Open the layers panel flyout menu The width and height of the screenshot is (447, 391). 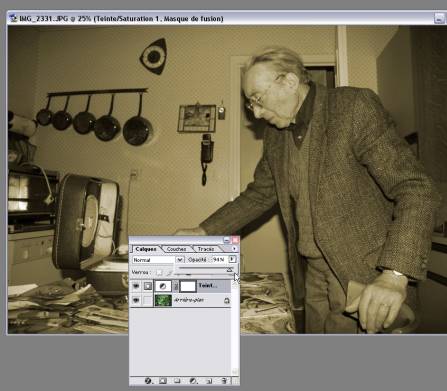[x=234, y=249]
